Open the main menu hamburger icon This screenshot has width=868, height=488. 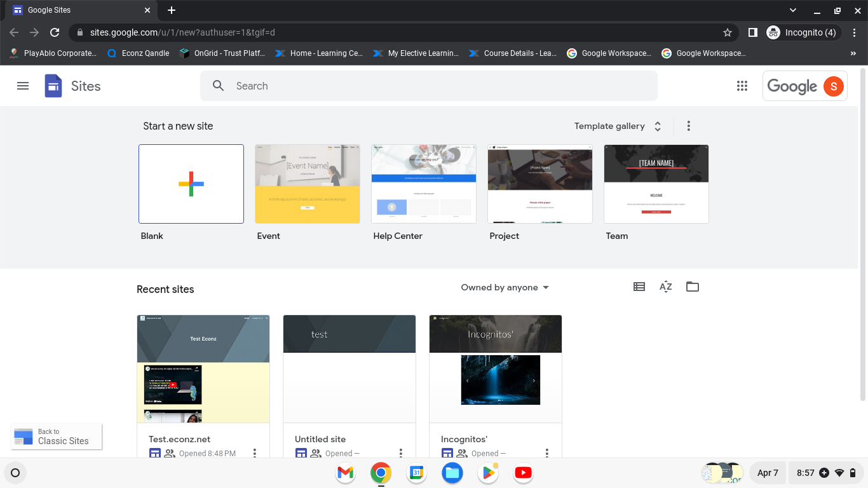click(x=23, y=86)
